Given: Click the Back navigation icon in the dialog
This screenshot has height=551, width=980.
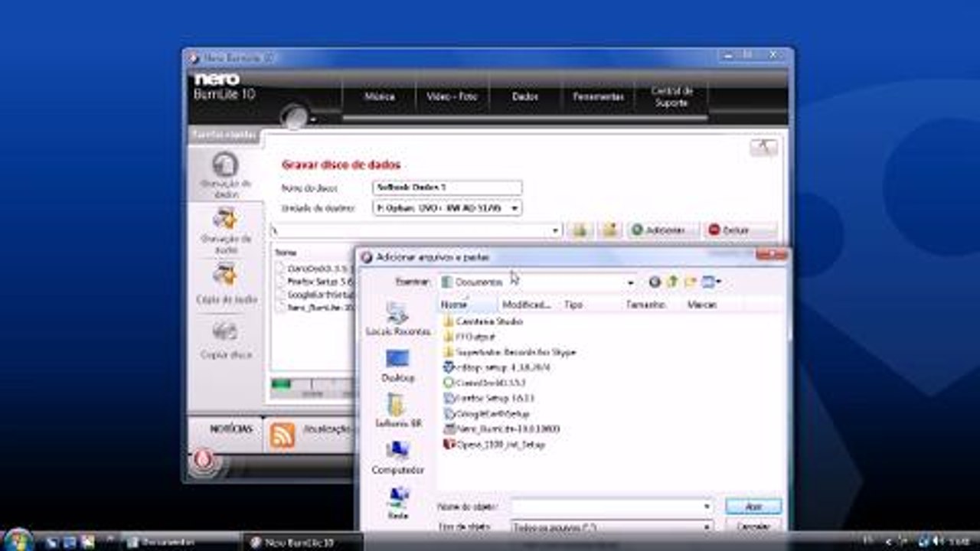Looking at the screenshot, I should coord(655,282).
